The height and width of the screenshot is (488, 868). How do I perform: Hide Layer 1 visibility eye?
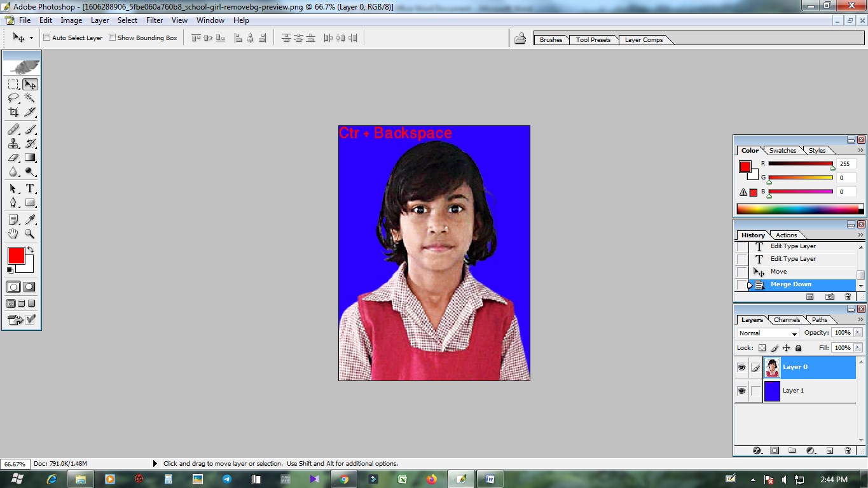pyautogui.click(x=741, y=391)
